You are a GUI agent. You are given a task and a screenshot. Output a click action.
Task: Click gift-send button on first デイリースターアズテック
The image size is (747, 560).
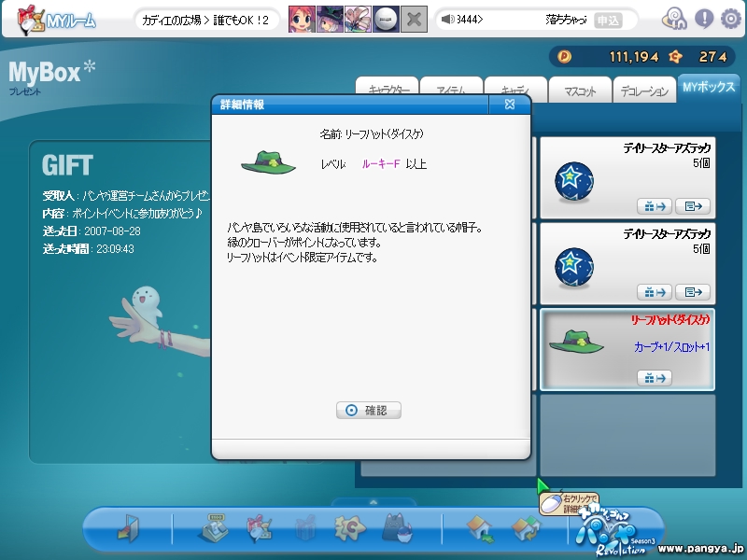655,206
